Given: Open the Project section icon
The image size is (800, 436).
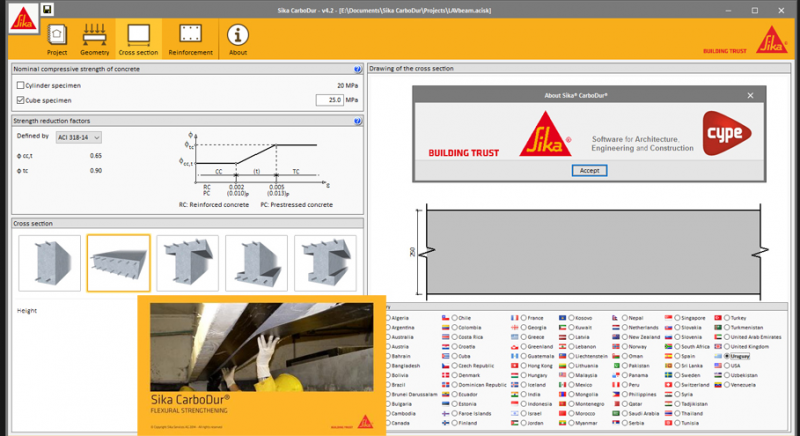Looking at the screenshot, I should pos(57,39).
